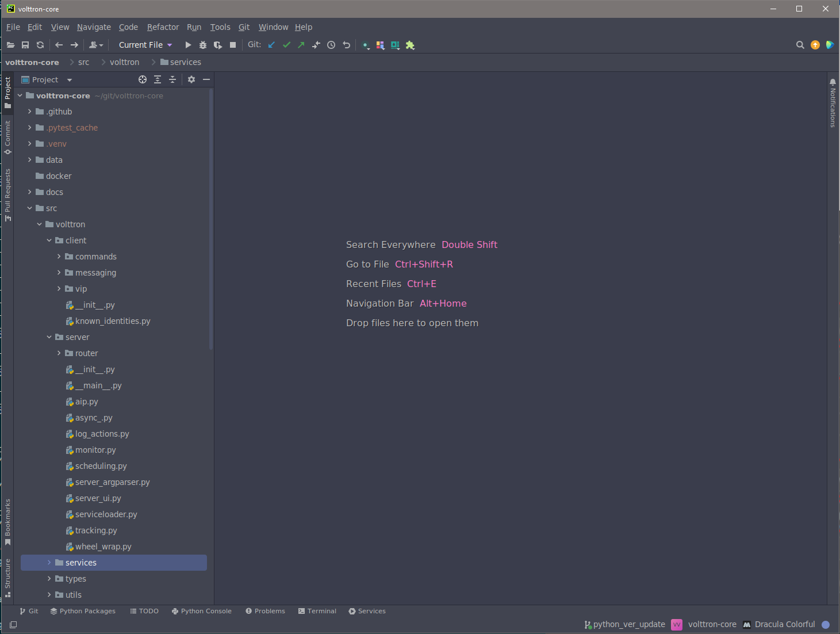Open the Refactor menu

click(163, 27)
